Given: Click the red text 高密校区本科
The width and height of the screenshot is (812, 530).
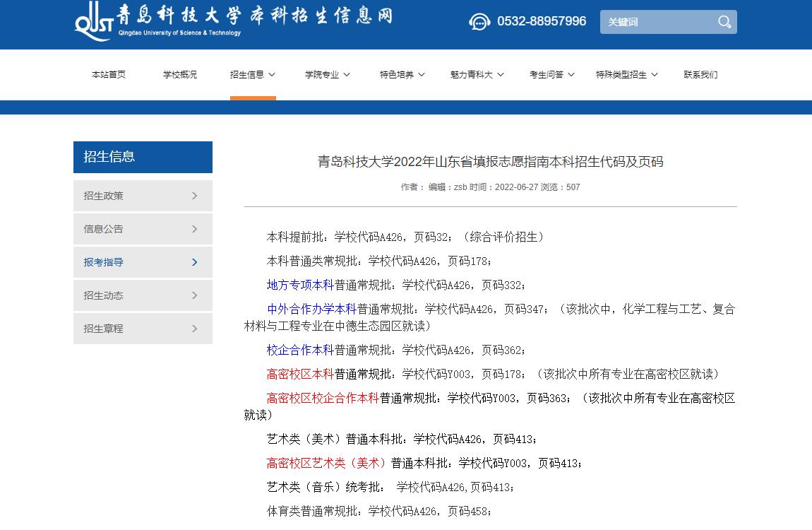Looking at the screenshot, I should tap(300, 374).
